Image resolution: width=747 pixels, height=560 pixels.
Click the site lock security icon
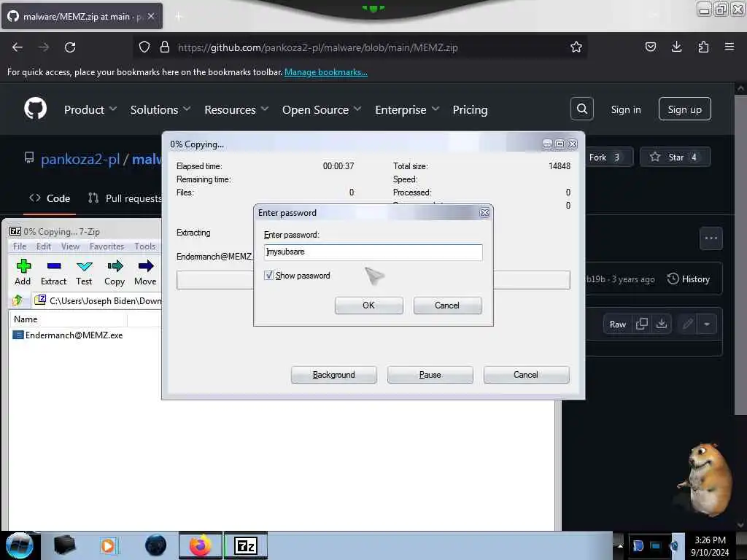click(165, 47)
